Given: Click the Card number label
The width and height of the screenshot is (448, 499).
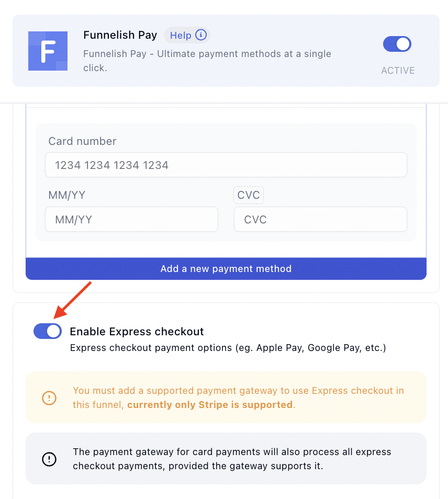Looking at the screenshot, I should [x=82, y=141].
